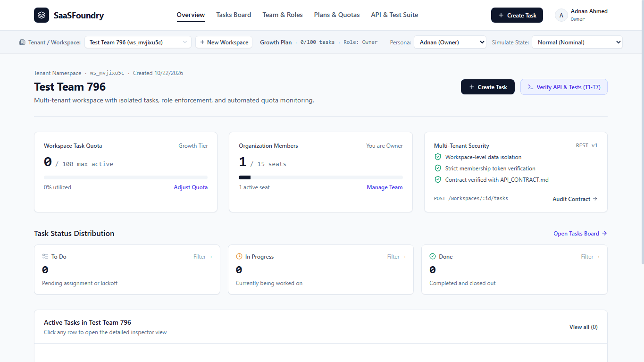The image size is (644, 362).
Task: Click the Open Tasks Board link
Action: coord(580,233)
